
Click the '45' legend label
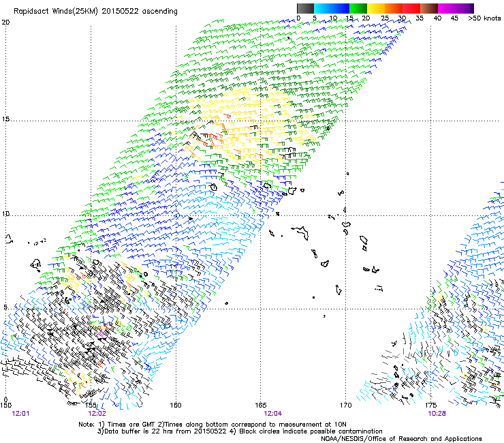pos(454,18)
